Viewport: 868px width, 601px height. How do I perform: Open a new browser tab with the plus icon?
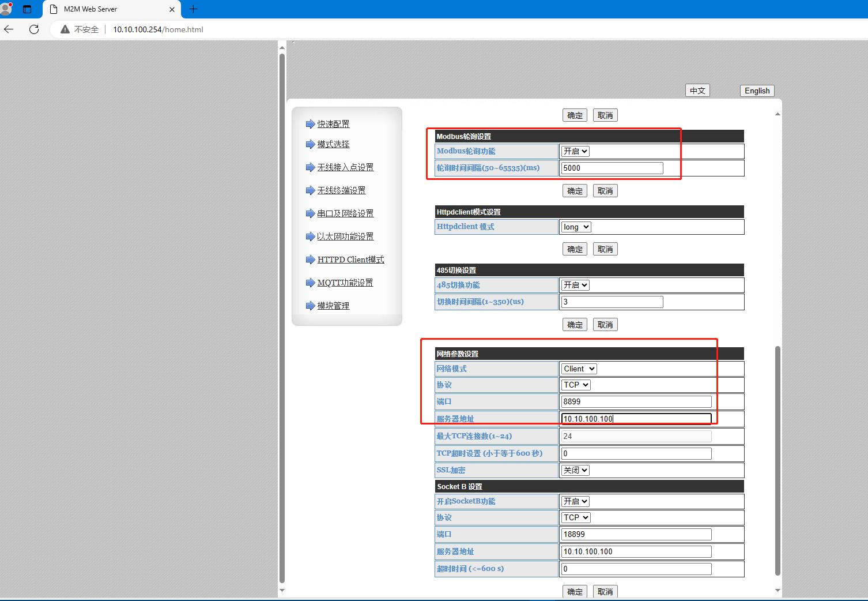coord(193,9)
